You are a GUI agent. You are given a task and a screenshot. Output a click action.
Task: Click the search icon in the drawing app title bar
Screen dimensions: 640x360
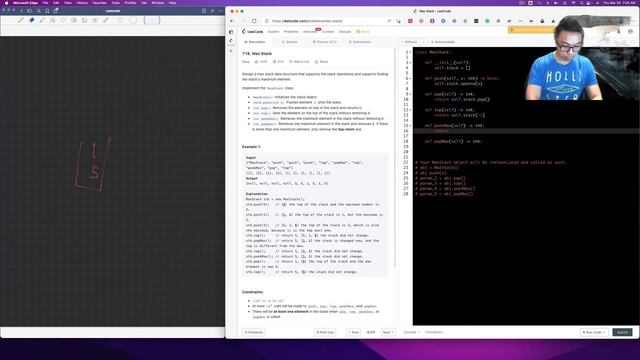[38, 11]
